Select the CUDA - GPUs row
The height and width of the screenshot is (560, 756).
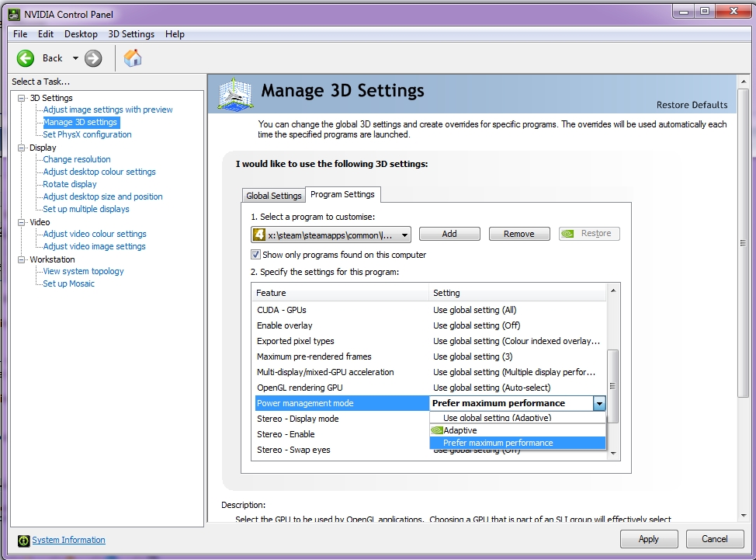pyautogui.click(x=429, y=310)
